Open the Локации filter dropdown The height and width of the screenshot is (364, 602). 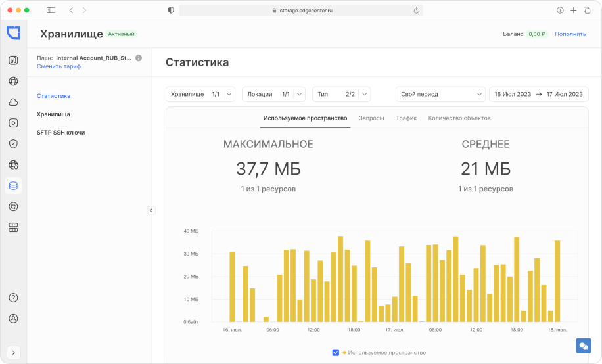[x=273, y=94]
